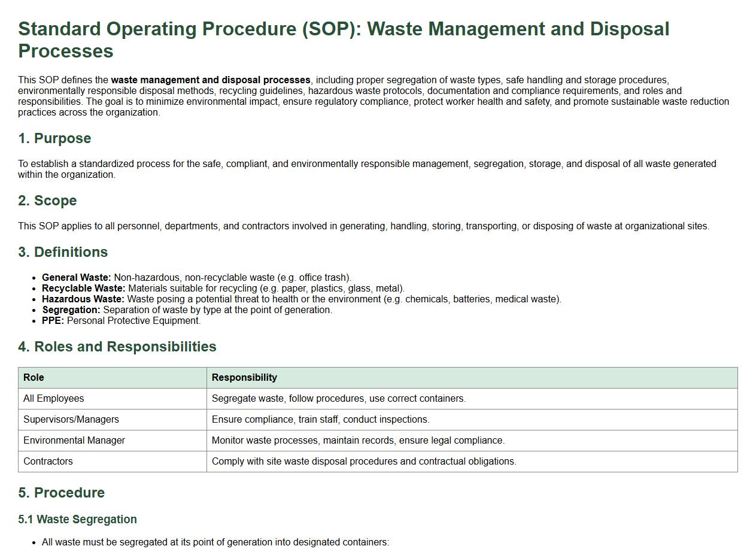The image size is (756, 549).
Task: Click the bold 'waste management and disposal processes' text
Action: (x=210, y=80)
